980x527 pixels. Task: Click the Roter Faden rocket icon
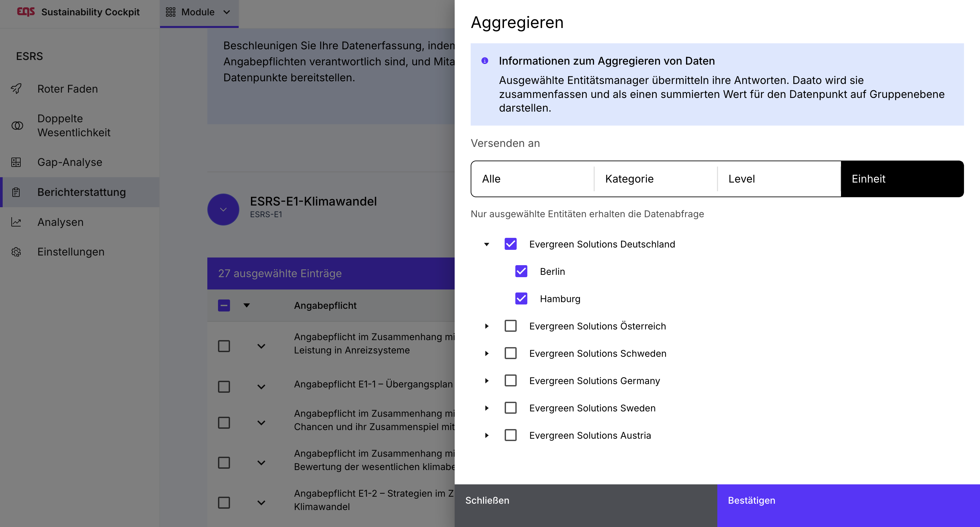point(16,89)
